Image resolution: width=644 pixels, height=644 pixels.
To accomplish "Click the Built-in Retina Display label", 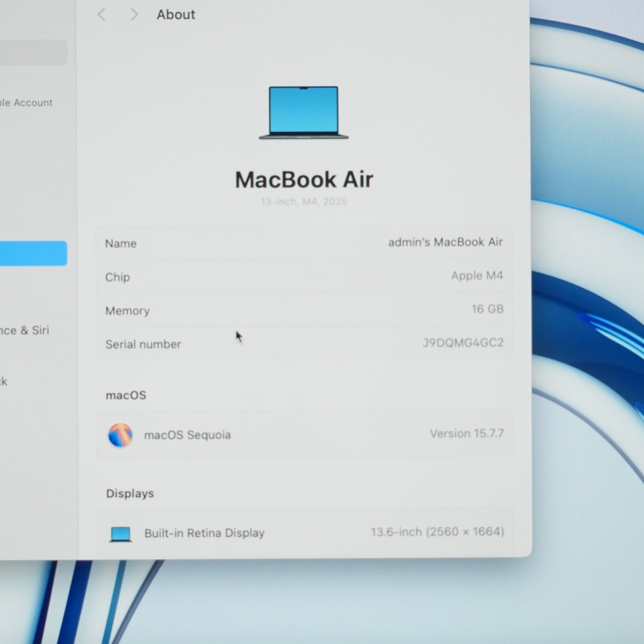I will pyautogui.click(x=205, y=533).
